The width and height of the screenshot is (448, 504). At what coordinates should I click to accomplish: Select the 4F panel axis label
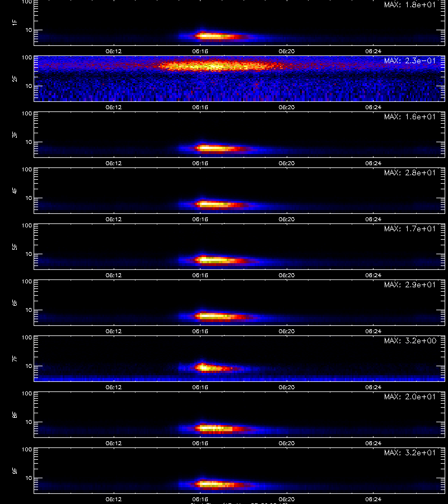(15, 190)
